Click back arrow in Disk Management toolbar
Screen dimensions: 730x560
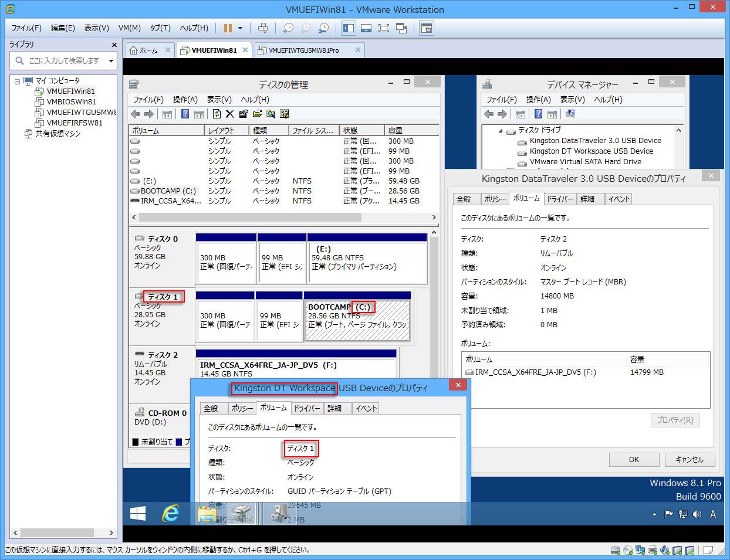136,114
